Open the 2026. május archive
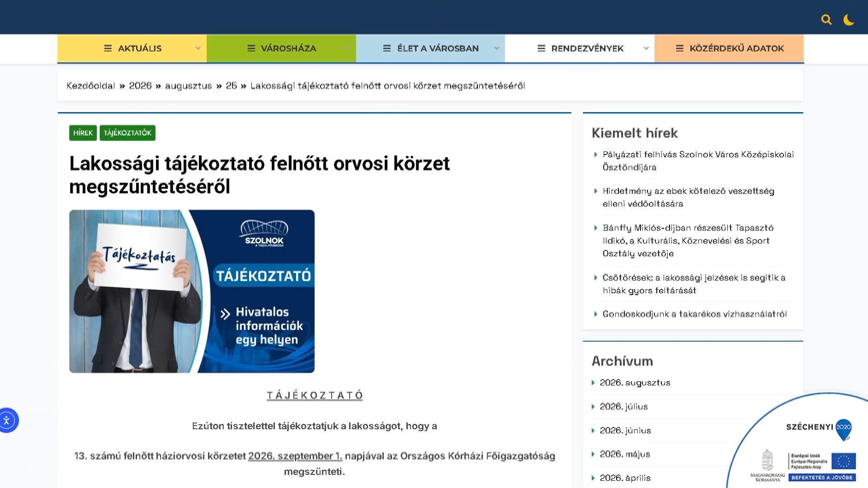 pos(625,454)
